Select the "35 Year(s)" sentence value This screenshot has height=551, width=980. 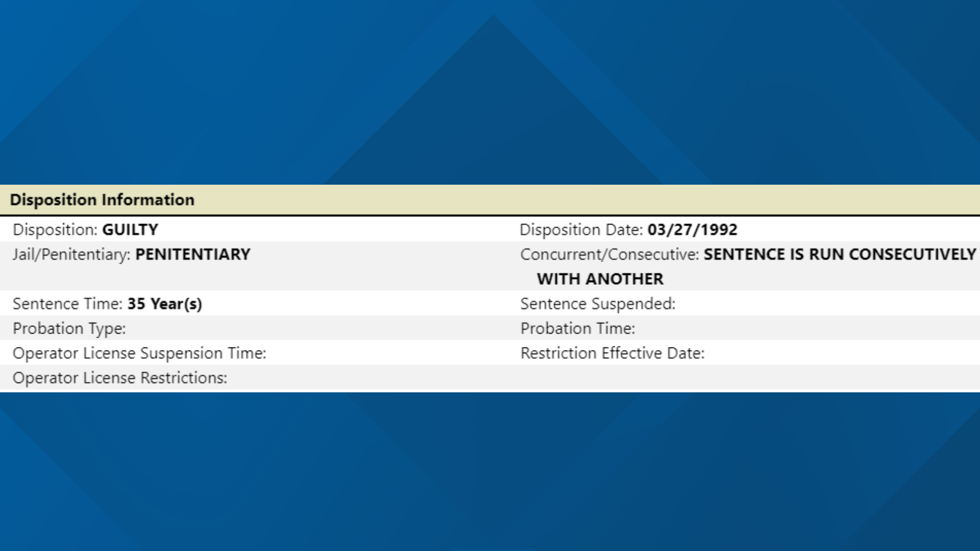(x=164, y=304)
